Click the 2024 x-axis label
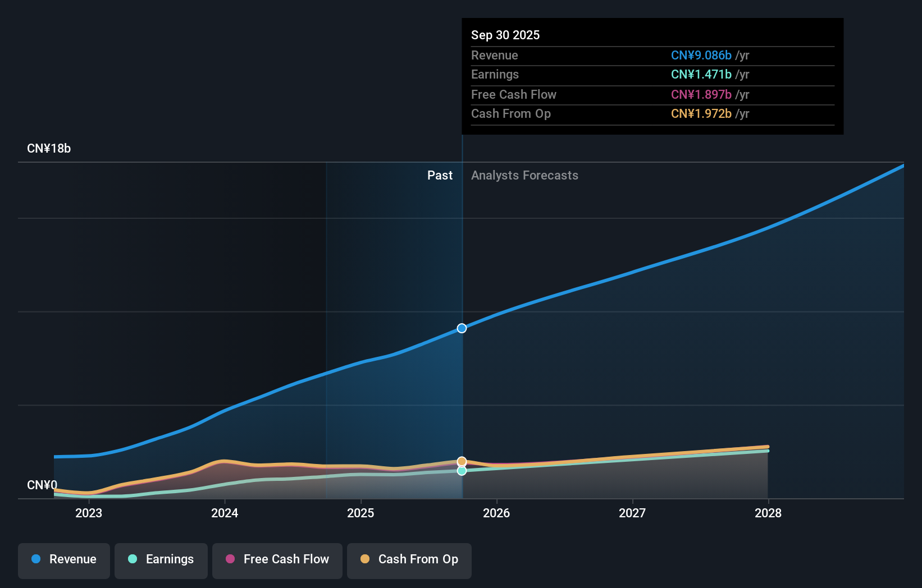 [x=225, y=513]
